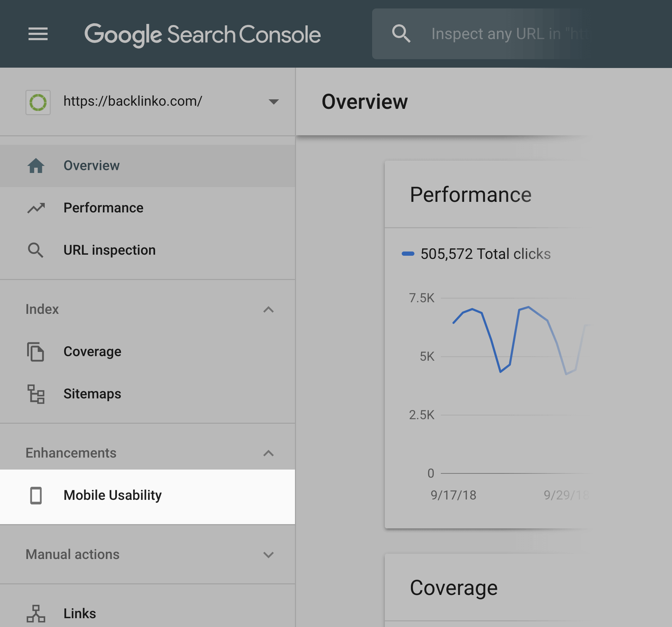Open the hamburger navigation menu
The height and width of the screenshot is (627, 672).
tap(38, 34)
